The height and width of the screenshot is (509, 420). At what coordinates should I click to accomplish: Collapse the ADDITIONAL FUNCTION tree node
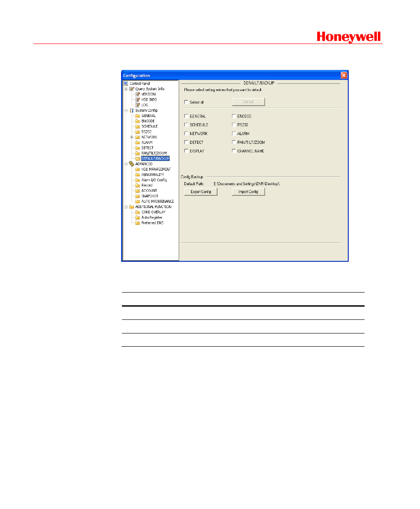point(126,207)
